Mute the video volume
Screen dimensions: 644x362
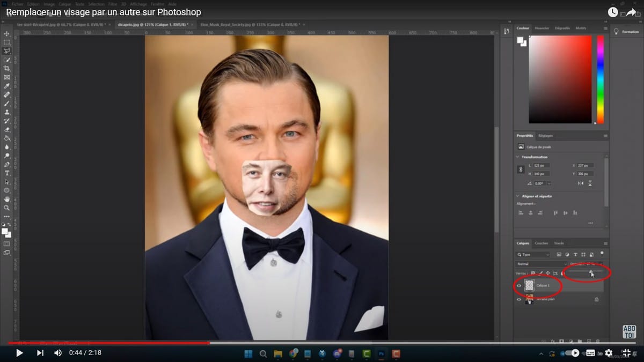[58, 353]
